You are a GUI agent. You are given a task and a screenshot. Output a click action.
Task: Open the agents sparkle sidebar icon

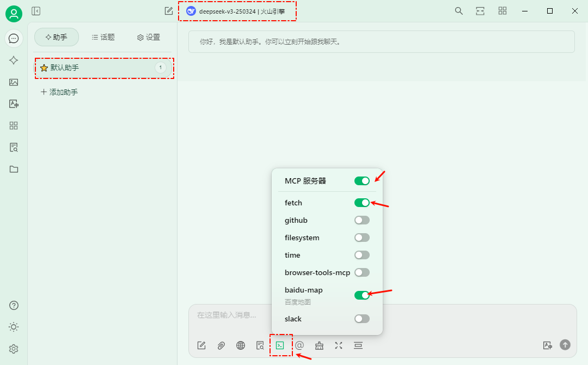tap(14, 60)
